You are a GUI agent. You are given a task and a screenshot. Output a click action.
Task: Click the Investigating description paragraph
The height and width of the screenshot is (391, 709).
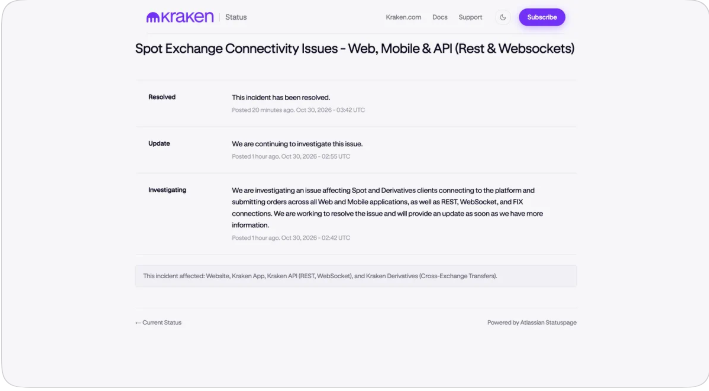click(388, 207)
